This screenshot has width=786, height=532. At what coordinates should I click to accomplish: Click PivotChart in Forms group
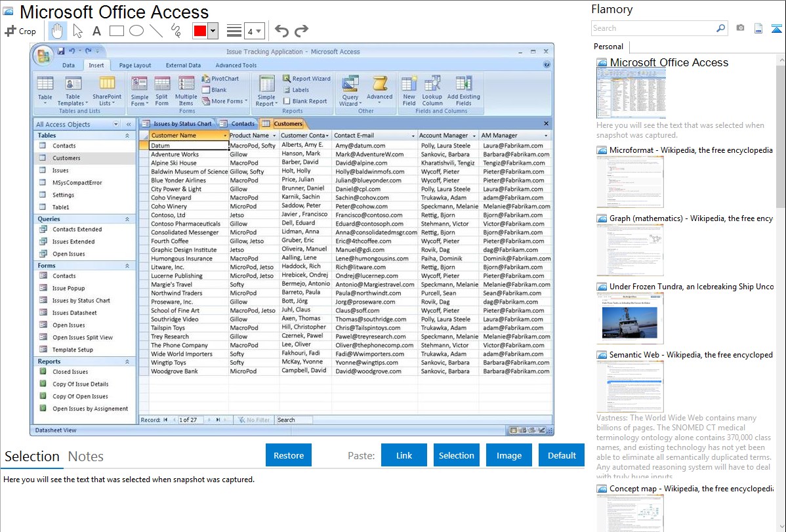tap(220, 79)
